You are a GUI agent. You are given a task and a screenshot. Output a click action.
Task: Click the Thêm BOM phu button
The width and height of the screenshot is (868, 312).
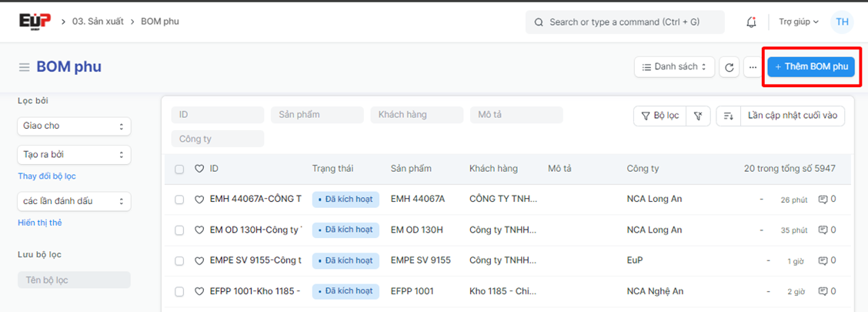pos(811,67)
